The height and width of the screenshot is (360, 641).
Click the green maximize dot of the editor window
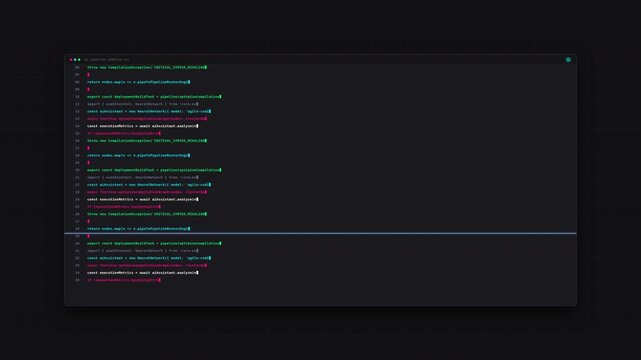tap(79, 60)
